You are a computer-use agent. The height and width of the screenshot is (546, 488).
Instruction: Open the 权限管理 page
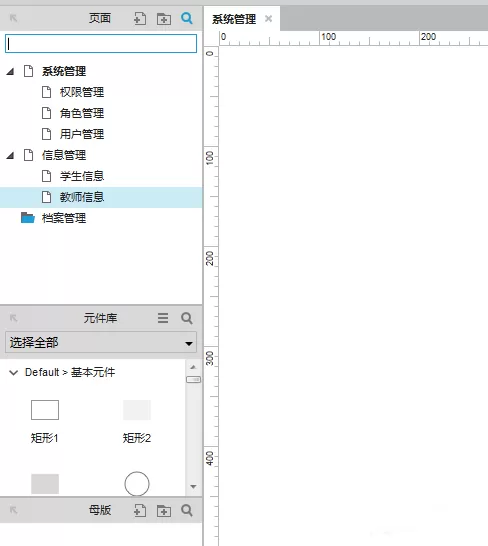pyautogui.click(x=82, y=92)
